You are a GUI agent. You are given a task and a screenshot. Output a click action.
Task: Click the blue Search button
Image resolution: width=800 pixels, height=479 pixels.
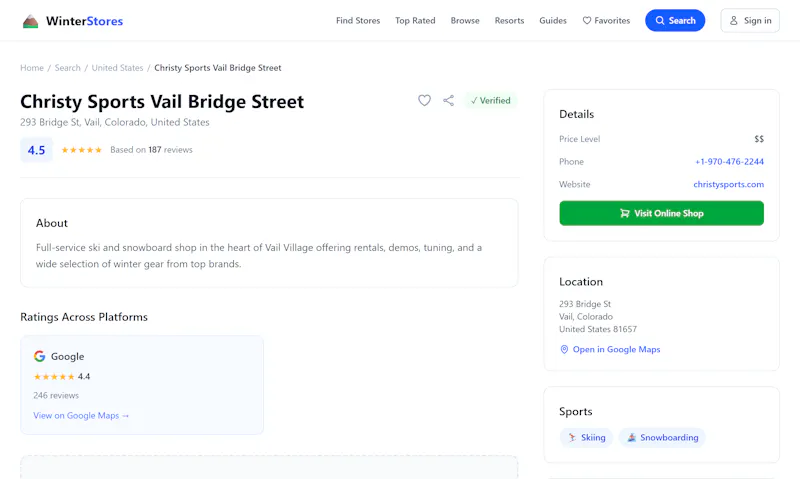[675, 20]
